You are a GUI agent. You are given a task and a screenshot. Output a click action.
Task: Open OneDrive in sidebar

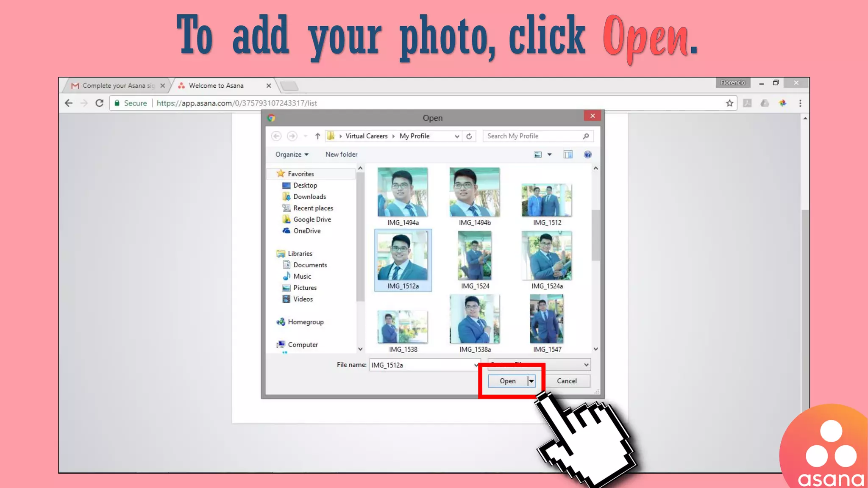307,231
